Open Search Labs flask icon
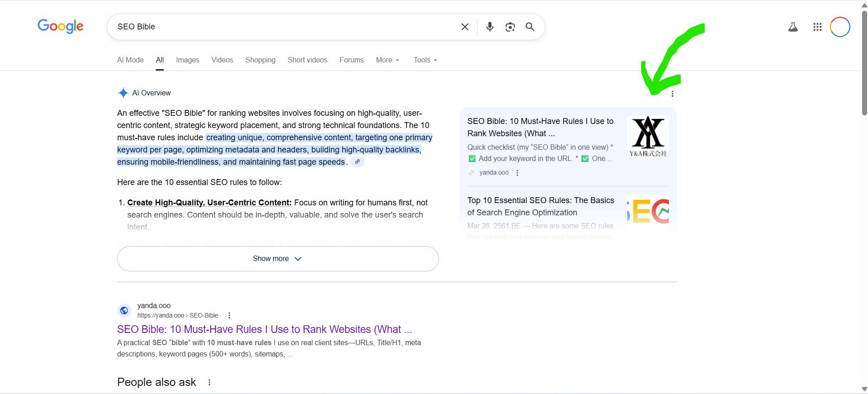The image size is (868, 394). coord(793,27)
